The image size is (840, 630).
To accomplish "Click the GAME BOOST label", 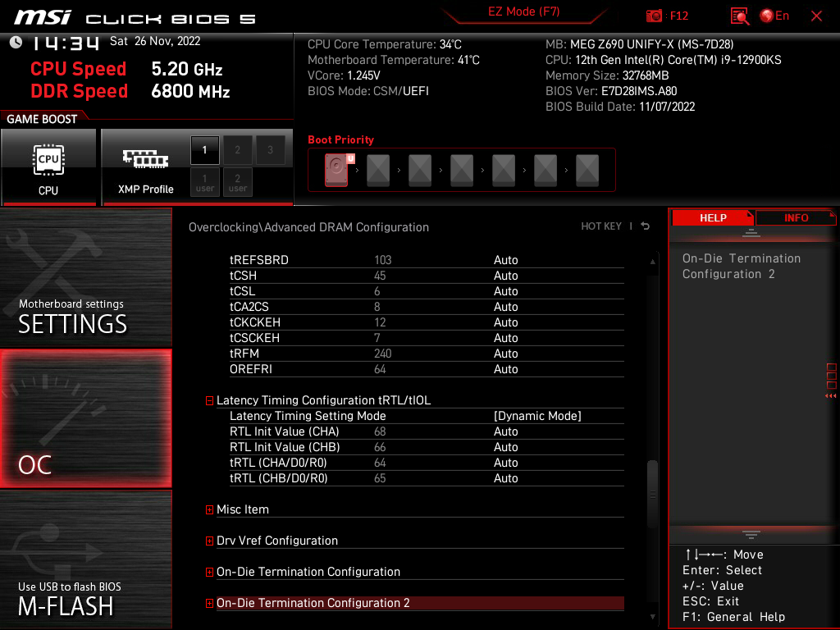I will 42,119.
